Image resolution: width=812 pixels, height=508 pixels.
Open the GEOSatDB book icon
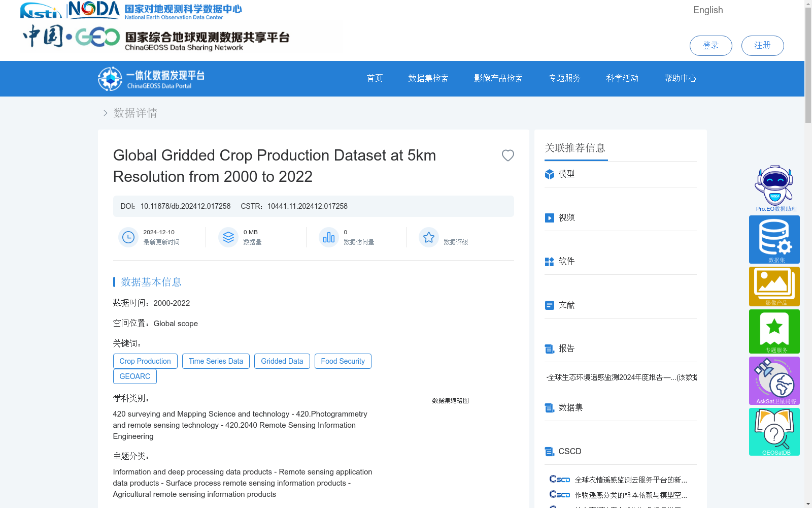click(x=774, y=432)
